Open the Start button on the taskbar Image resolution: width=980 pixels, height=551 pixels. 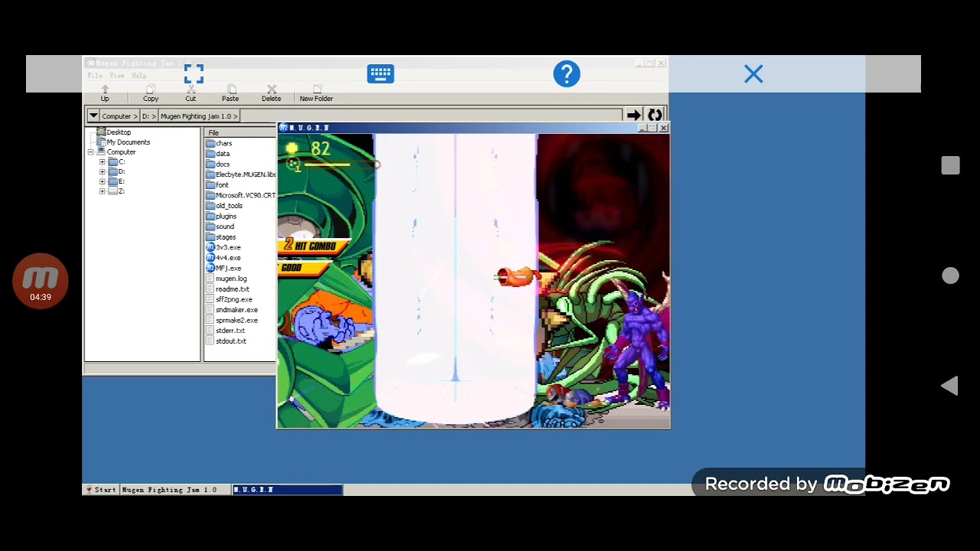[101, 490]
